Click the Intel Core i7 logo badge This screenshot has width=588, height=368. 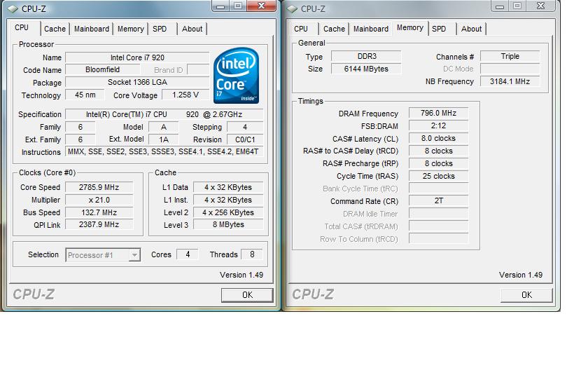tap(237, 76)
